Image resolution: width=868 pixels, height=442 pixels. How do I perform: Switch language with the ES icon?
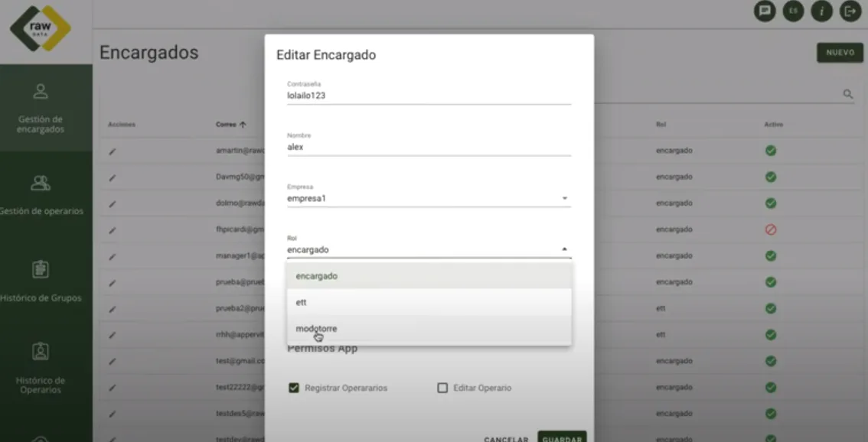click(x=793, y=11)
